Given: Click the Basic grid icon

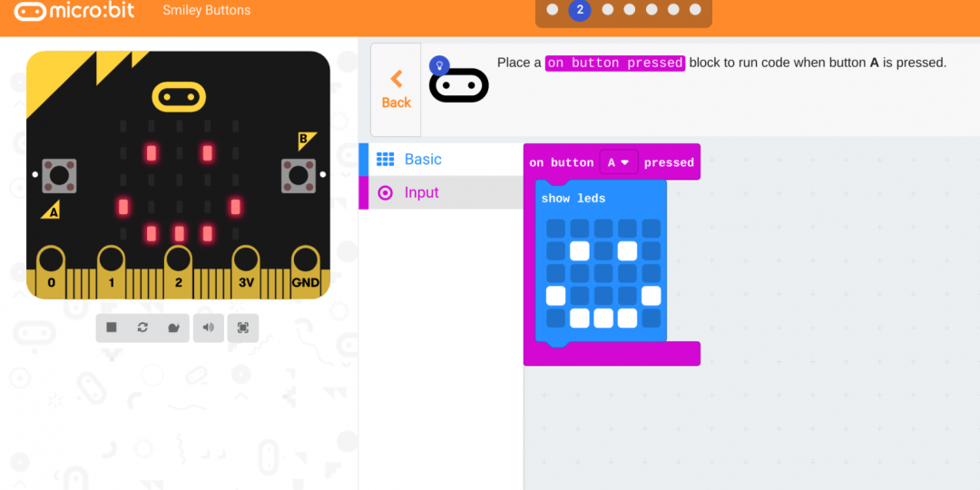Looking at the screenshot, I should (385, 160).
